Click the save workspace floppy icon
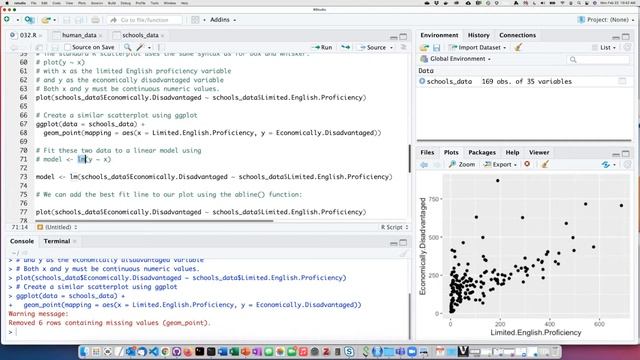Screen dimensions: 640x360 437,47
